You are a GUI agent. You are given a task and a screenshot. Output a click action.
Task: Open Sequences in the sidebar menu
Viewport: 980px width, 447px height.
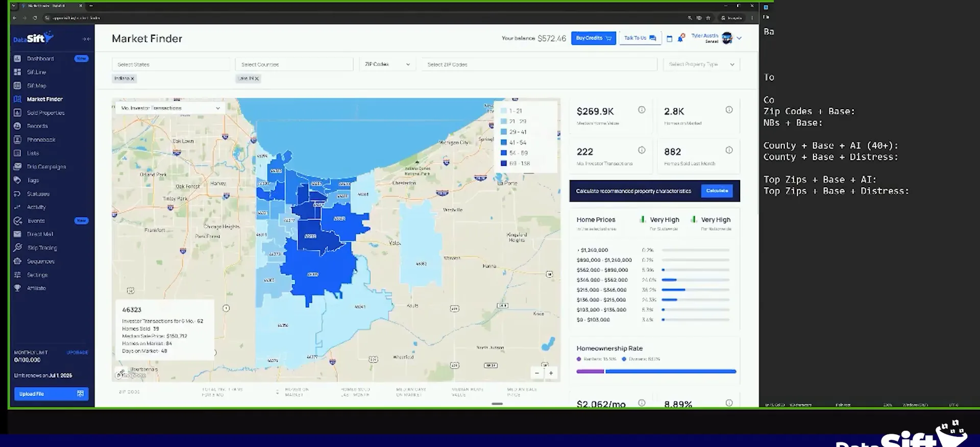coord(41,261)
